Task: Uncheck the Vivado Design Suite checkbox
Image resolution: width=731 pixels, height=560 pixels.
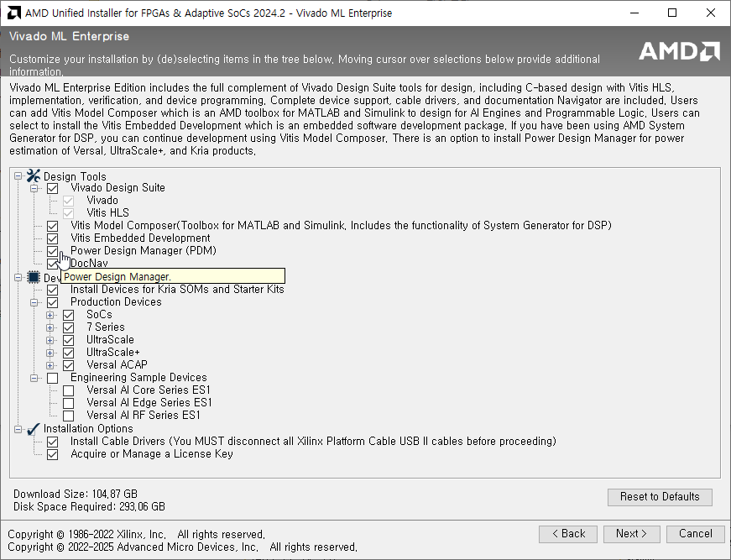Action: click(x=52, y=188)
